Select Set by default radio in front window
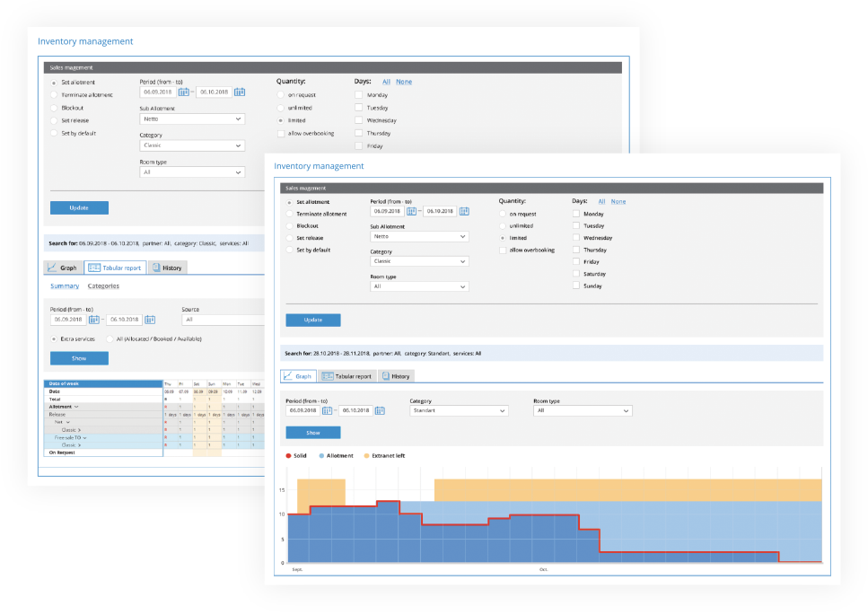 click(x=289, y=250)
